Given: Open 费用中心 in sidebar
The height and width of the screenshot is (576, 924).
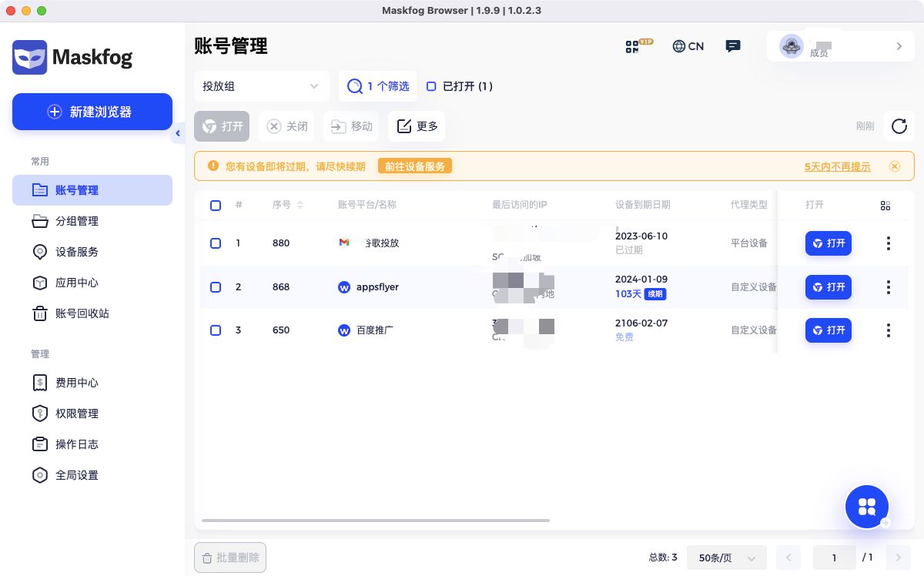Looking at the screenshot, I should (x=92, y=383).
